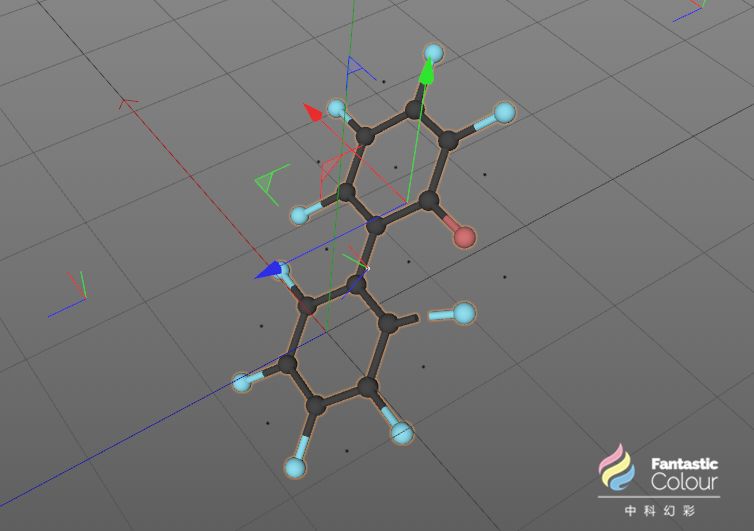The height and width of the screenshot is (531, 754).
Task: Select the hydrogen atom bonded to the upper-right carbon
Action: click(x=504, y=112)
